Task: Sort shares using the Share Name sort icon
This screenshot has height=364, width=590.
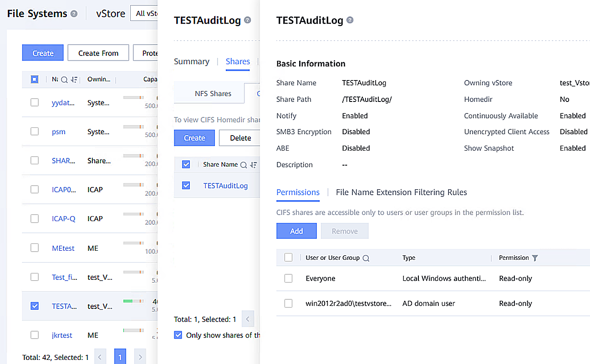Action: click(x=253, y=164)
